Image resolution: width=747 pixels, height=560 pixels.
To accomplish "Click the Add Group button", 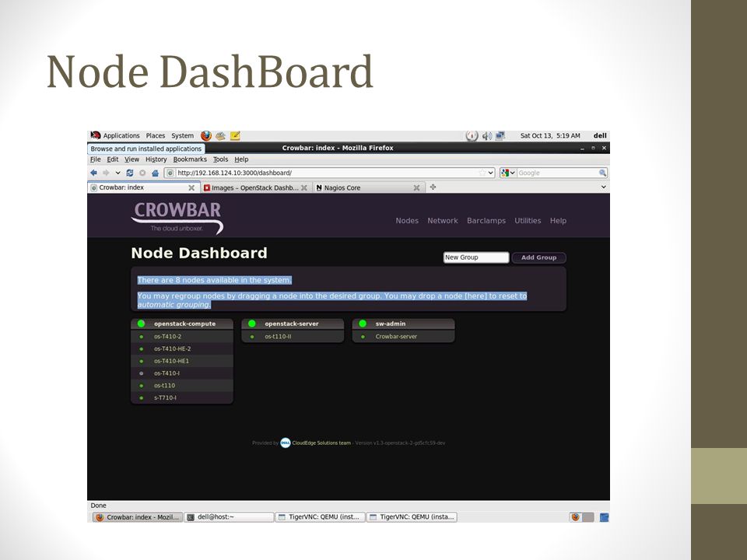I will (538, 257).
